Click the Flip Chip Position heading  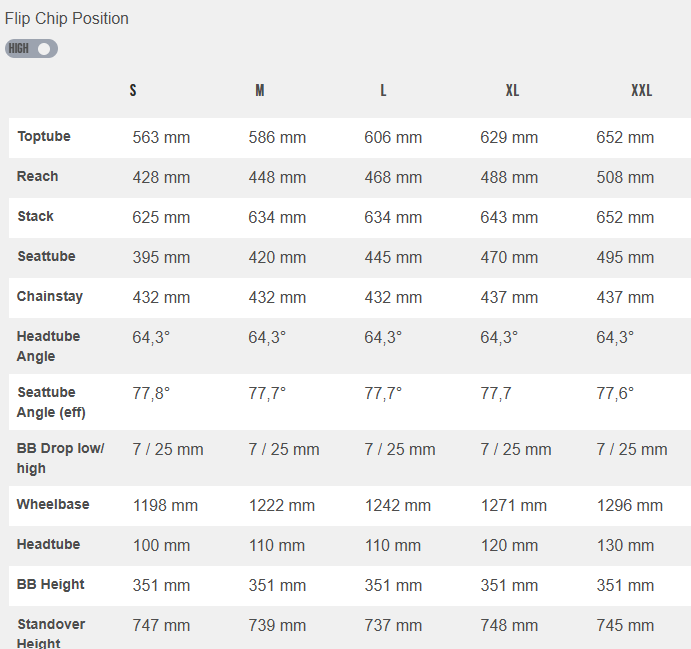[x=67, y=18]
